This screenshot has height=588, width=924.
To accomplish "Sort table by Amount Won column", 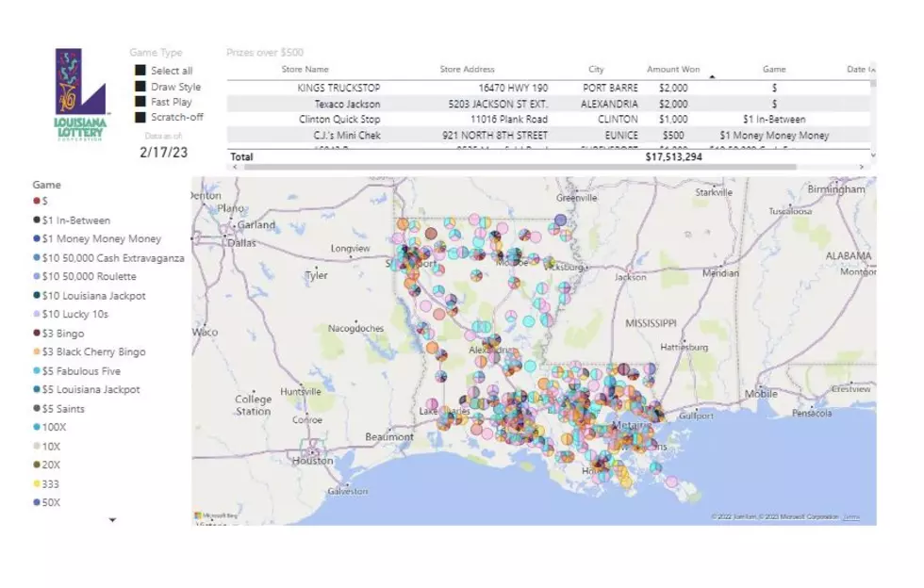I will coord(673,69).
